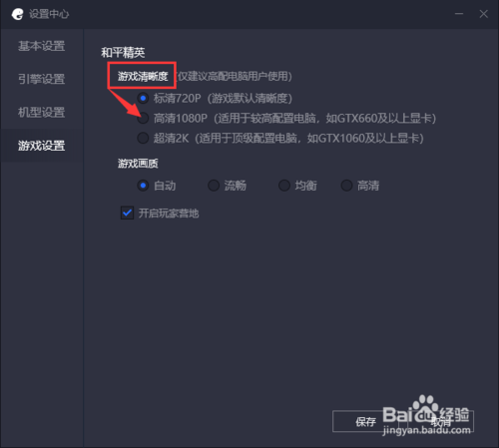Click the 取消 button
This screenshot has width=499, height=448.
click(441, 422)
